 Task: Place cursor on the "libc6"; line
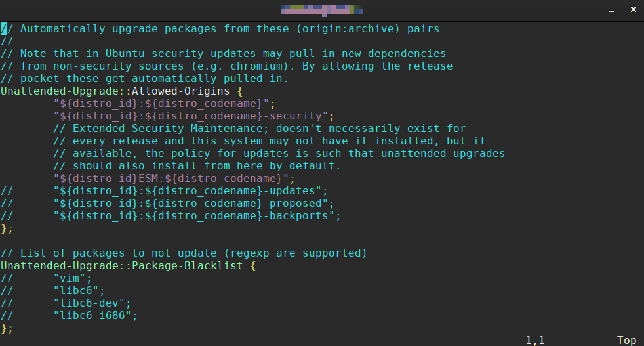pyautogui.click(x=79, y=291)
